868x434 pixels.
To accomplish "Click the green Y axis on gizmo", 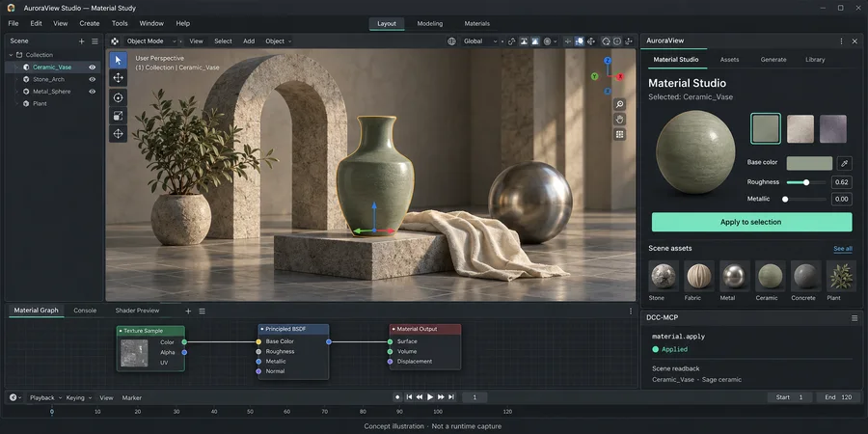I will click(594, 76).
